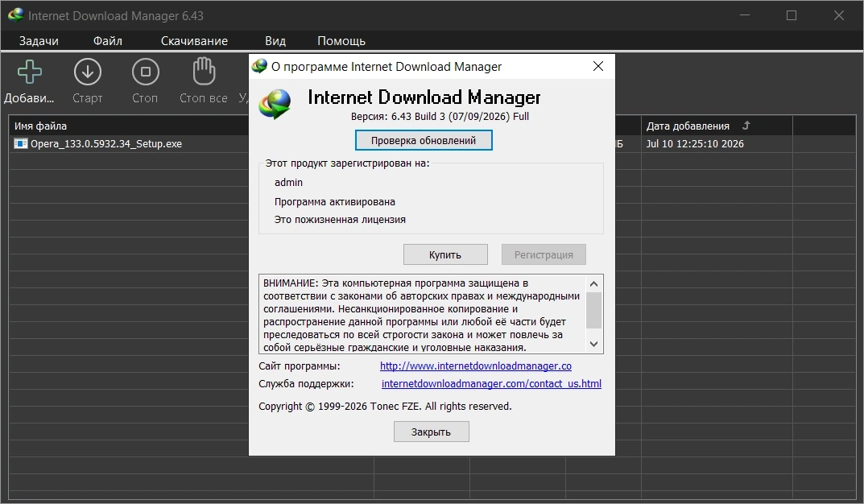Open the Файл menu
The image size is (864, 504).
[107, 41]
